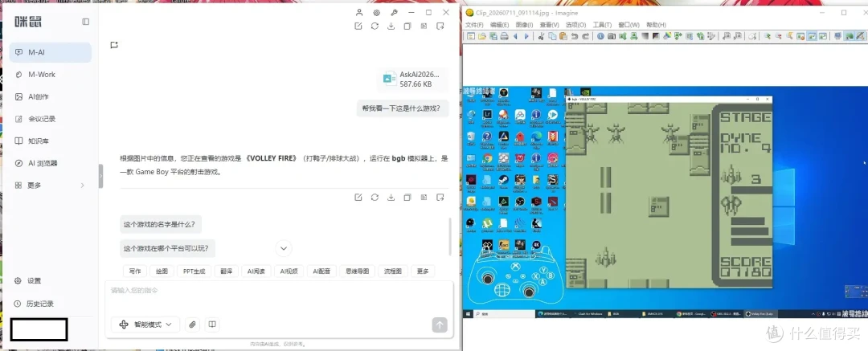Go to previous image with the blue left arrow
The height and width of the screenshot is (351, 868).
[515, 36]
